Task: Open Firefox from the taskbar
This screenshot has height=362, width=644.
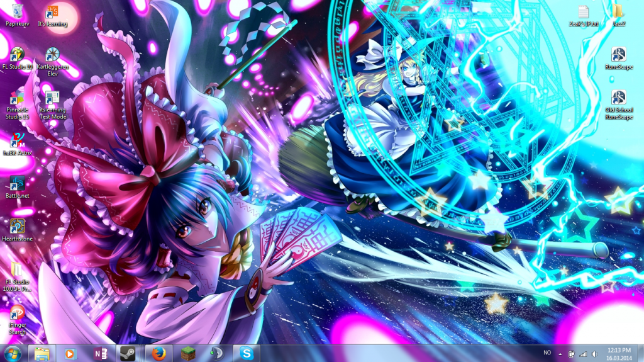Action: pos(157,353)
